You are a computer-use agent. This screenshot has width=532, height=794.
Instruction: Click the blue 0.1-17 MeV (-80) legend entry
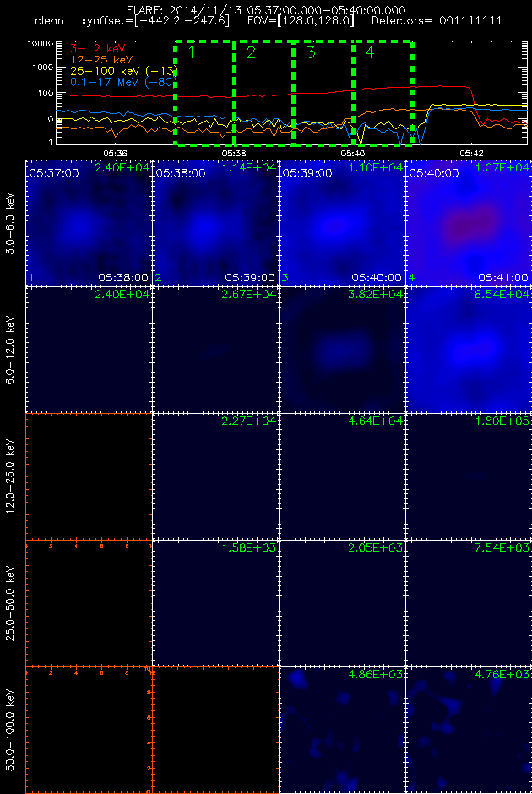(x=122, y=82)
